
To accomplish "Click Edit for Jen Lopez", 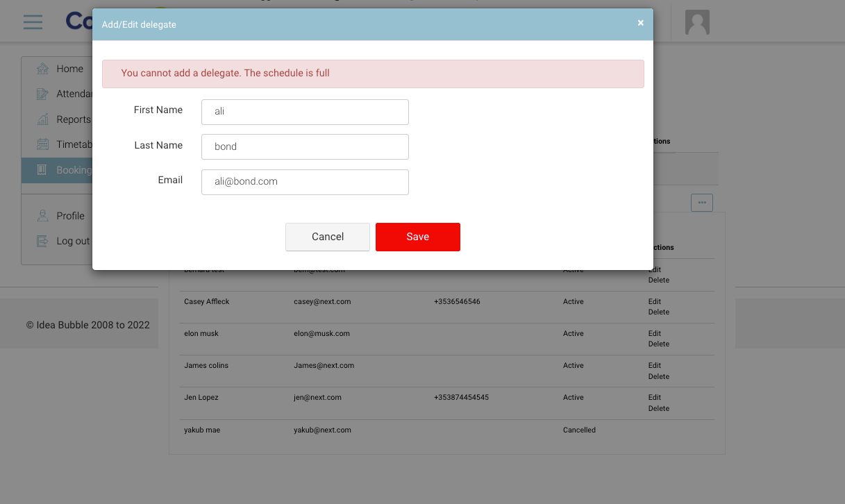I will (654, 398).
